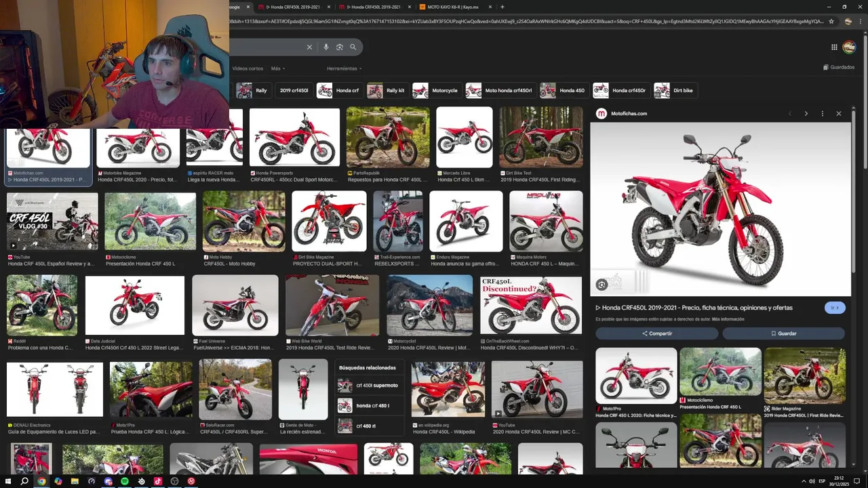Screen dimensions: 868x488
Task: Select the Videos cortos filter tab
Action: (248, 68)
